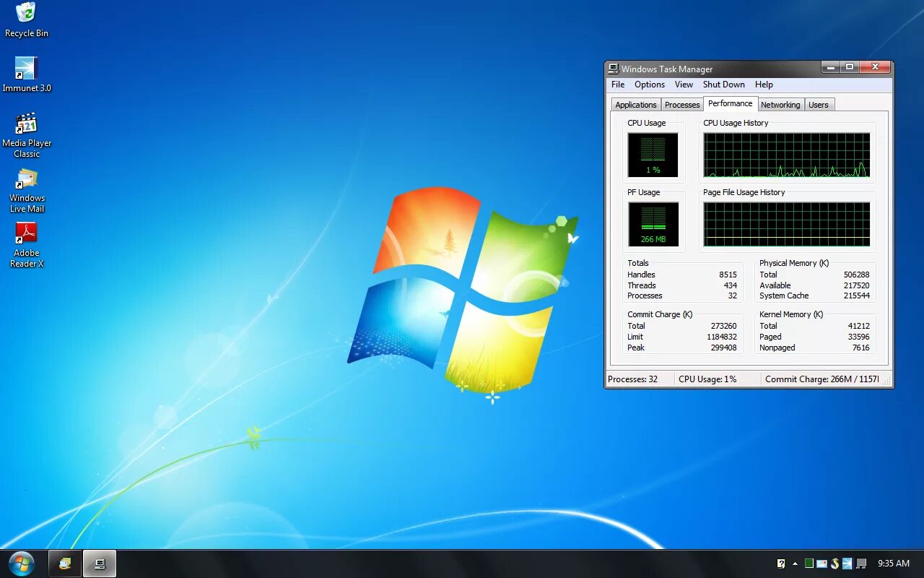Click the Windows Live Mail taskbar button
Screen dimensions: 924x578
click(x=65, y=564)
